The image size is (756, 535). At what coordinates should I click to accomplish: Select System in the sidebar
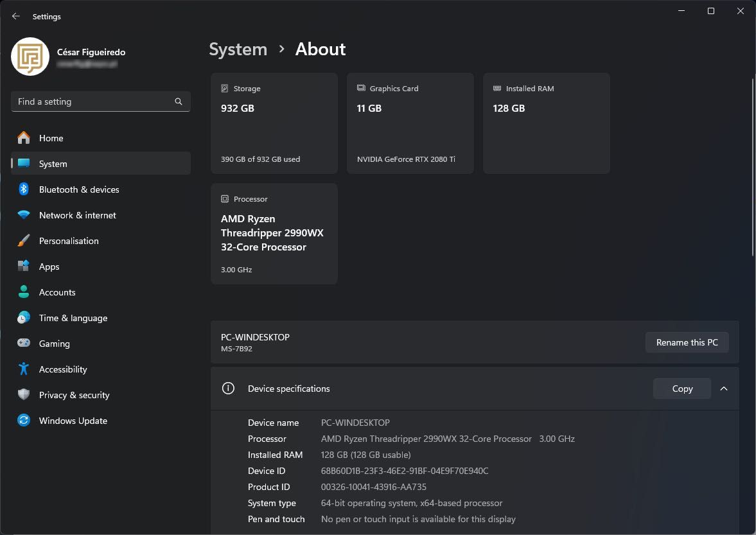pos(100,164)
